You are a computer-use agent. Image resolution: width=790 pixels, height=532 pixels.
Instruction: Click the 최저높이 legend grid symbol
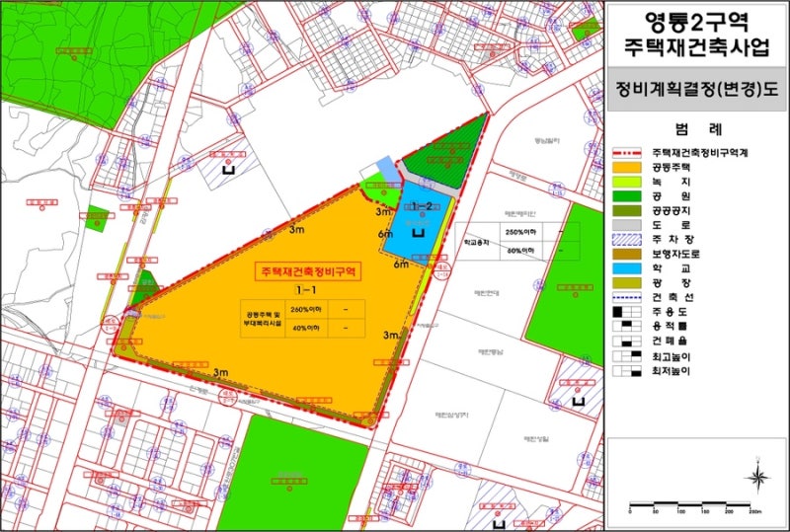click(x=627, y=371)
